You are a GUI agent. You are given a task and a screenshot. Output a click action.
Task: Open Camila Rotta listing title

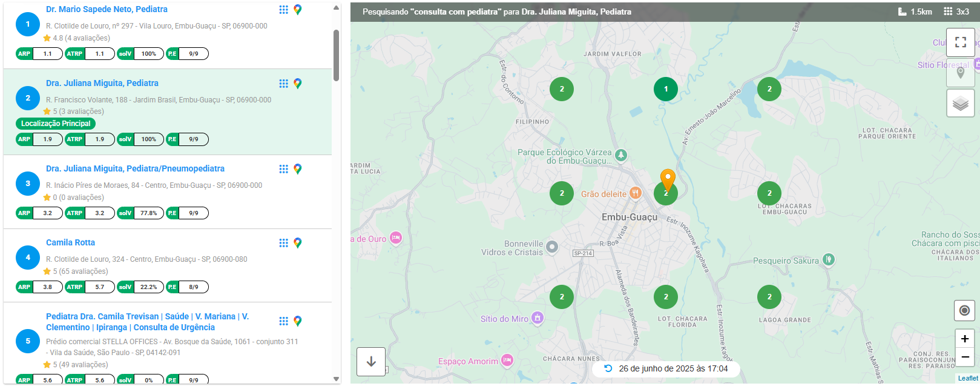[x=70, y=242]
